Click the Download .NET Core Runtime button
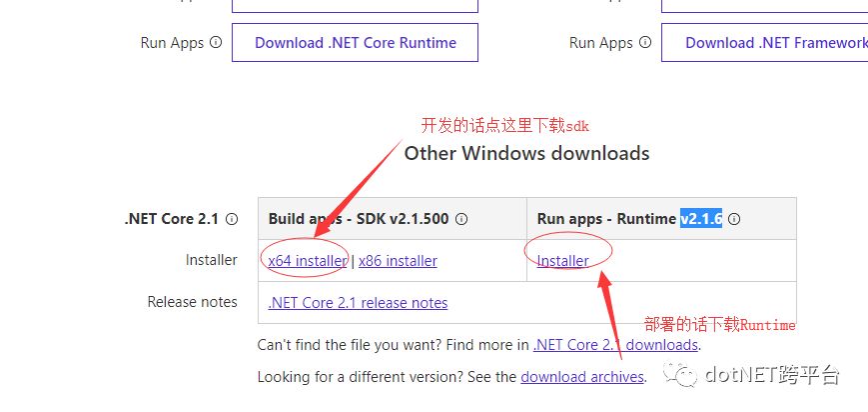The width and height of the screenshot is (868, 412). [x=355, y=43]
